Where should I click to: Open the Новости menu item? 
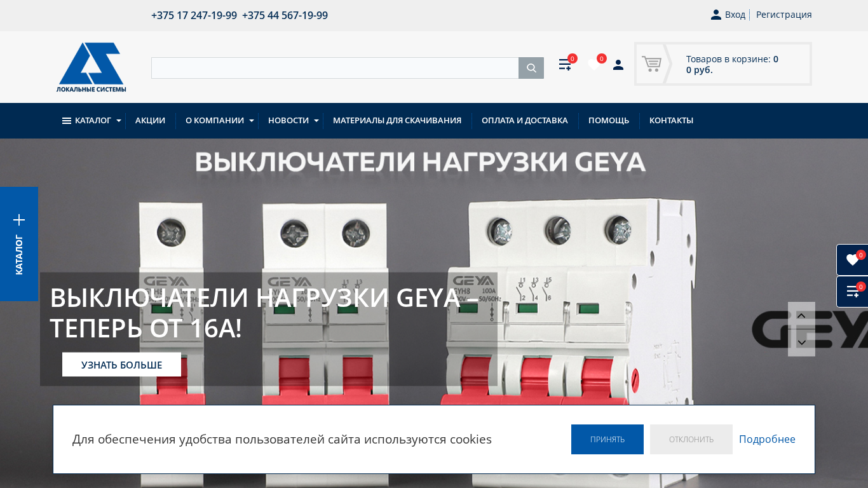[288, 121]
